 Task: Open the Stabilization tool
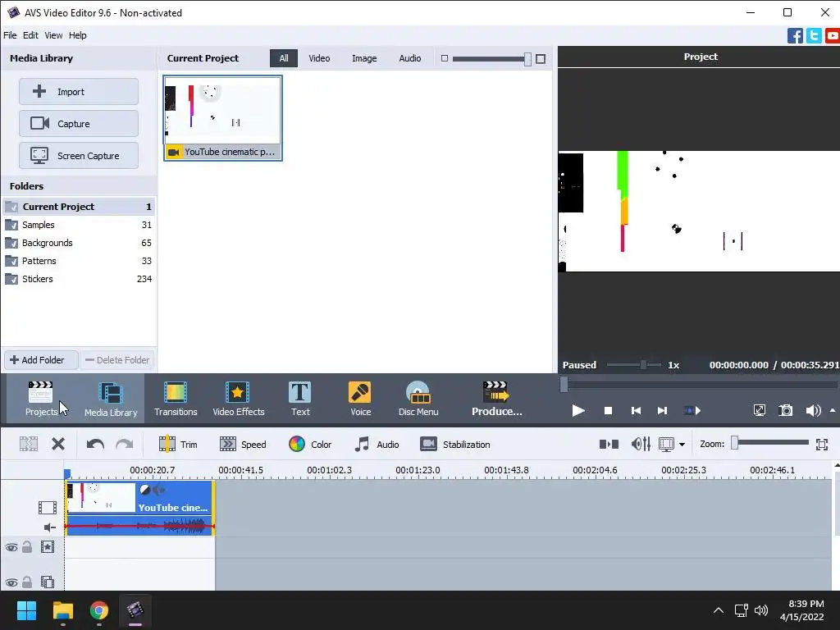click(455, 444)
